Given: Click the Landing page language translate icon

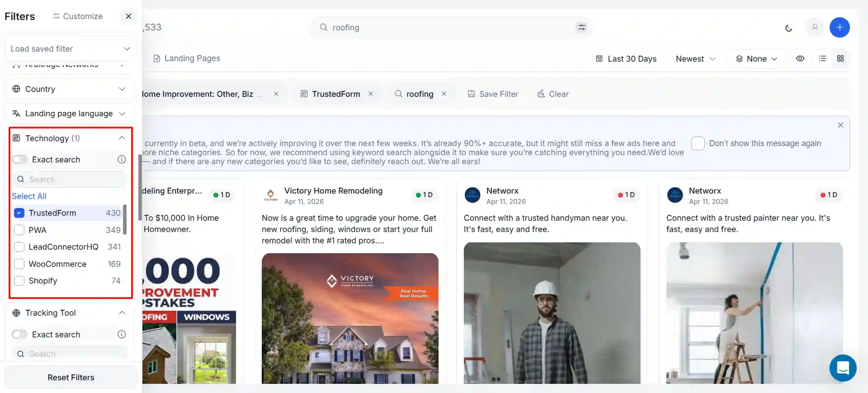Looking at the screenshot, I should click(16, 113).
